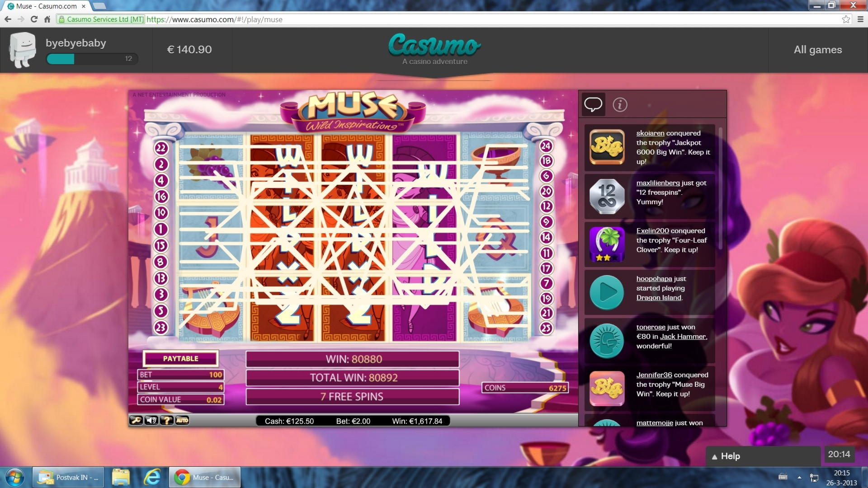
Task: Click the level 12 progress bar
Action: pyautogui.click(x=92, y=59)
